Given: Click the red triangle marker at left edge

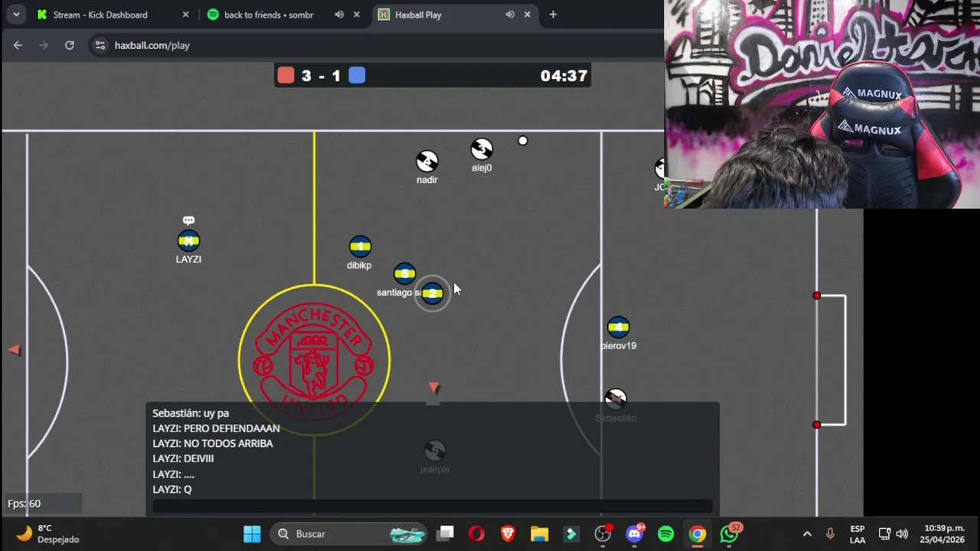Looking at the screenshot, I should coord(14,350).
